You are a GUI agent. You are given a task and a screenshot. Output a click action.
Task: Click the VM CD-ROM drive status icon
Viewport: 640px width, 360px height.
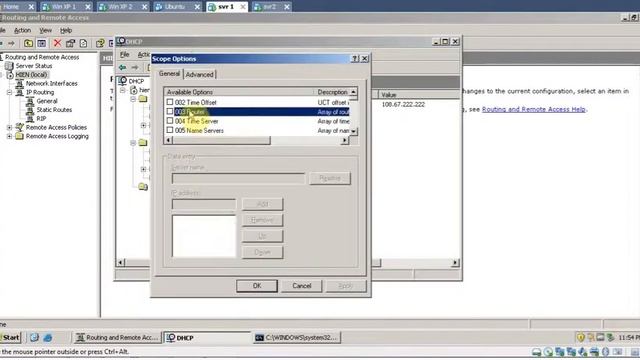[548, 352]
